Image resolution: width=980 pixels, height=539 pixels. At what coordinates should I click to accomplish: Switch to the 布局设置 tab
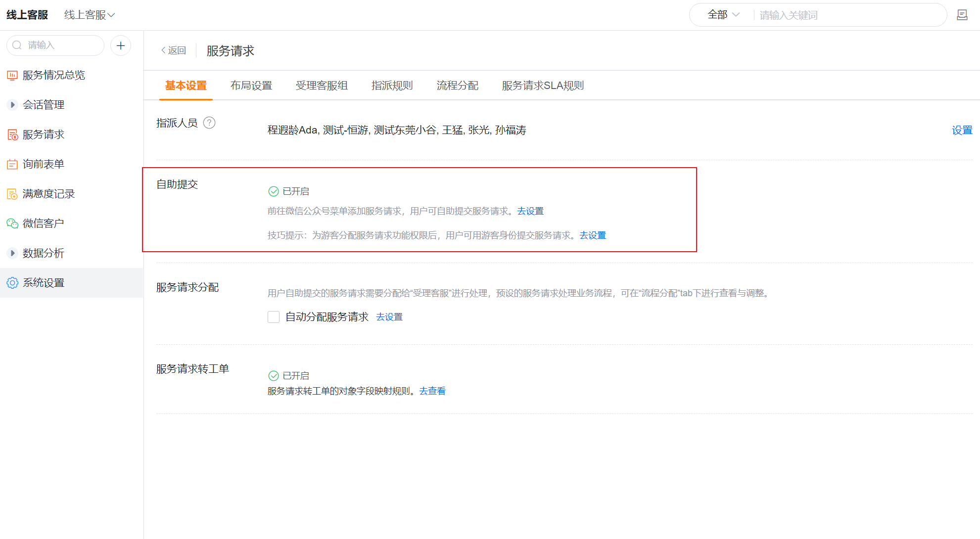tap(251, 86)
